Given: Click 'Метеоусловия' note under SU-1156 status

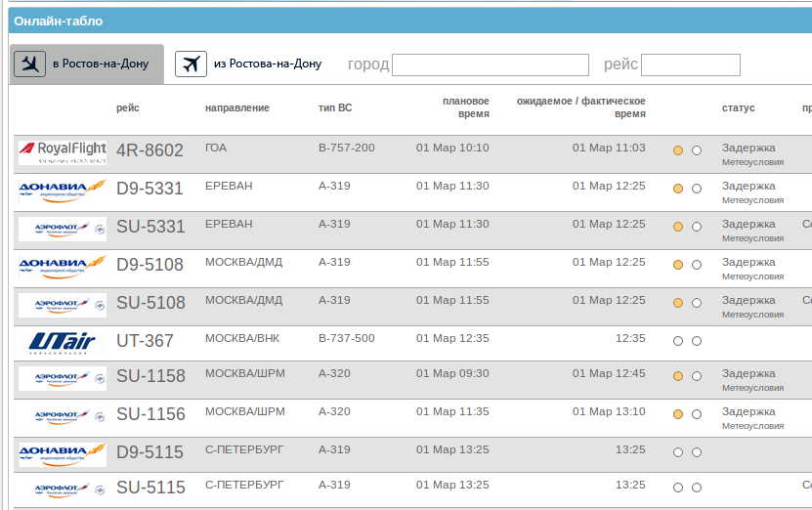Looking at the screenshot, I should tap(753, 426).
